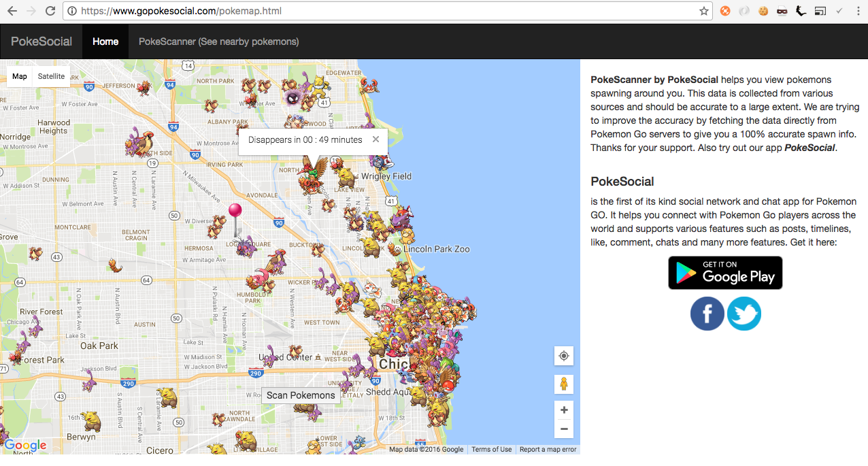Click the zoom-in plus control on the map
868x466 pixels.
click(563, 410)
